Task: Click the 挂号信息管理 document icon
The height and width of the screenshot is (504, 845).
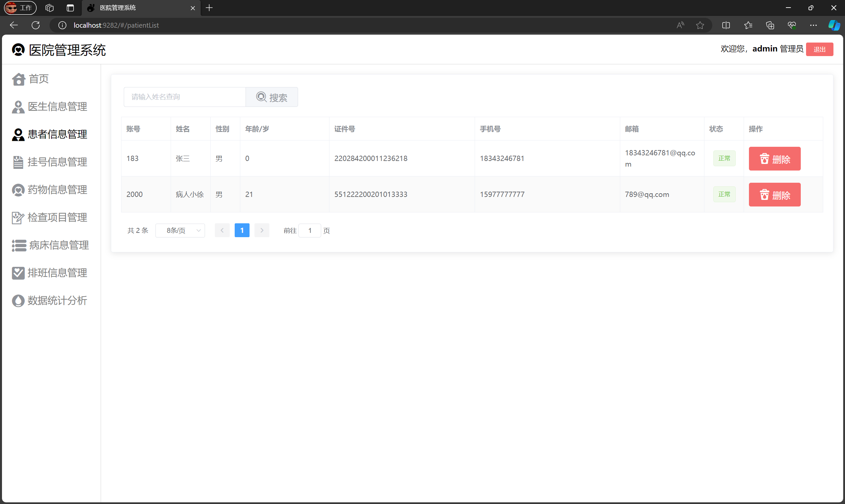Action: point(18,162)
